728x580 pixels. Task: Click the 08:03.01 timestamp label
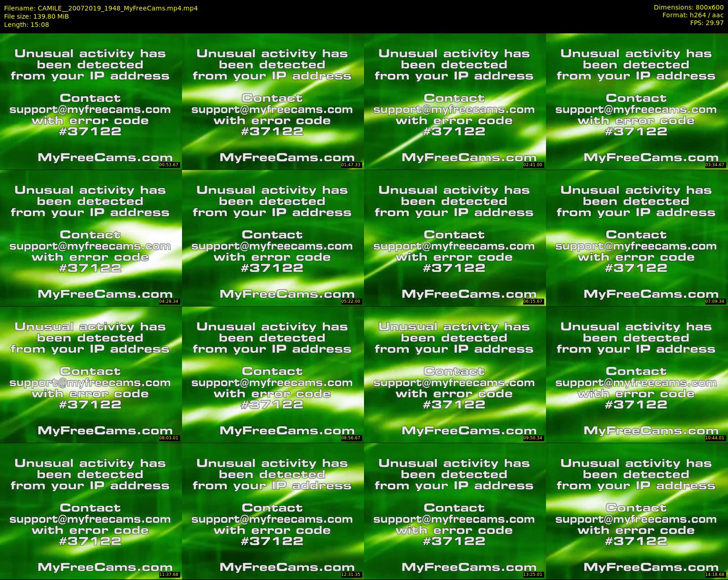click(169, 438)
